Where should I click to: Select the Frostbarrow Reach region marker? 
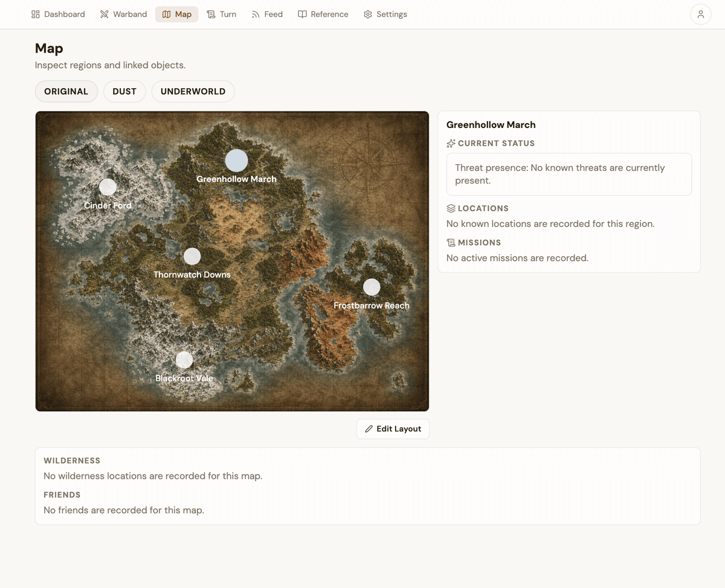372,287
